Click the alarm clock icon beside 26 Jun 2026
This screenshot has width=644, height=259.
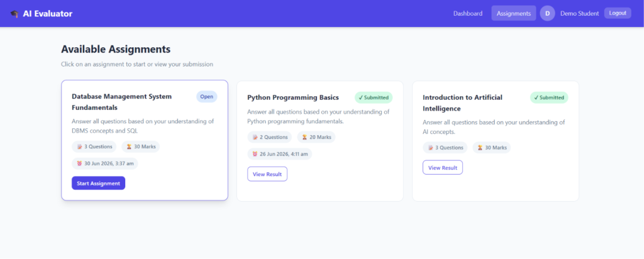pos(255,154)
